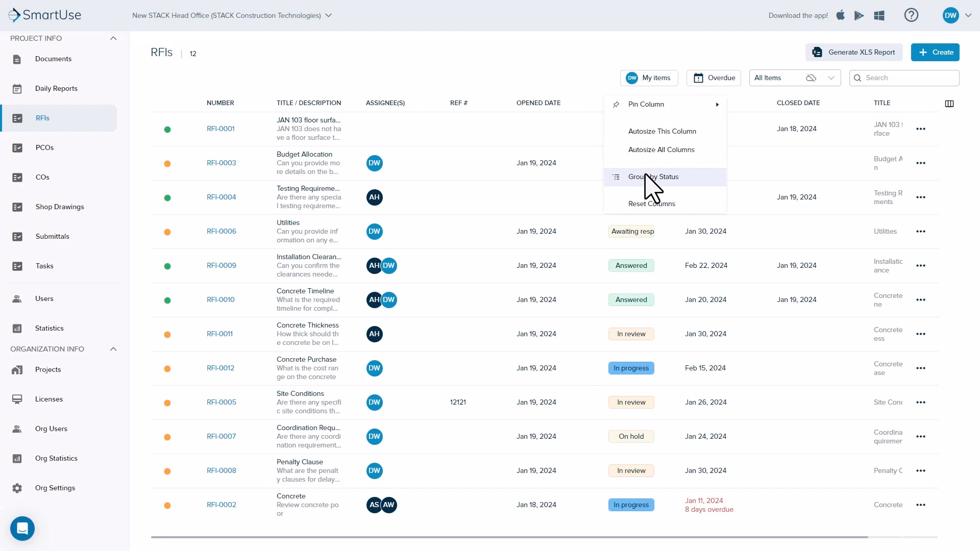
Task: Open the Submittals section
Action: coord(52,236)
